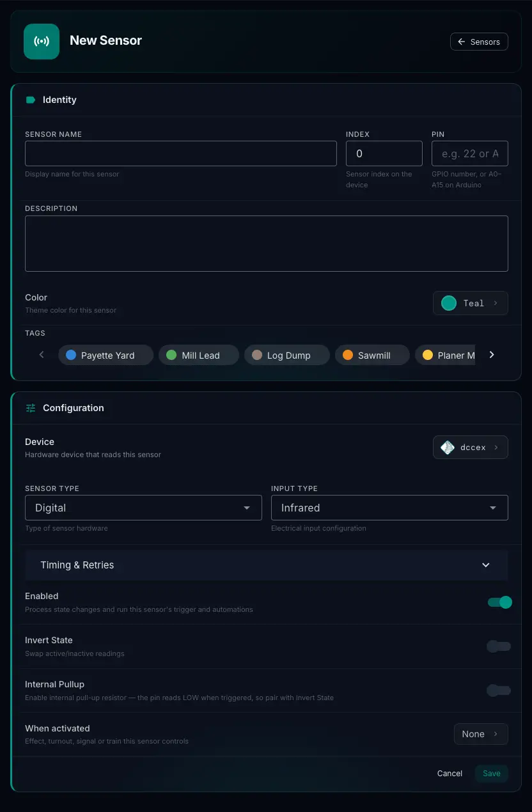Viewport: 532px width, 812px height.
Task: Go back to Sensors list
Action: [x=479, y=42]
